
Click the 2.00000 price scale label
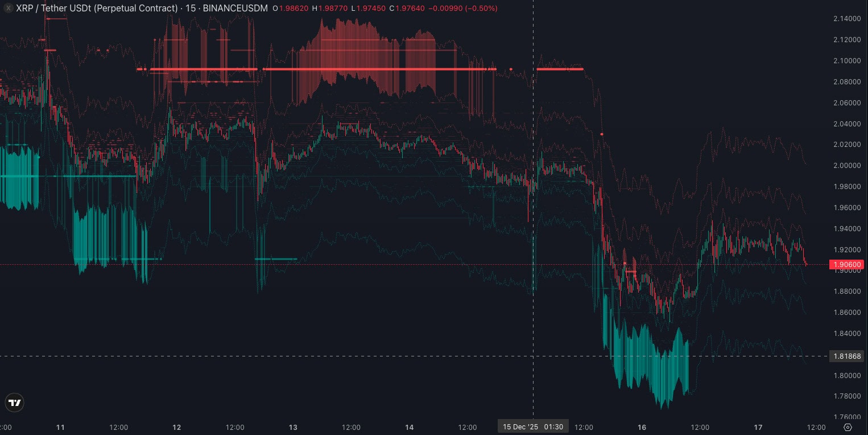coord(846,166)
